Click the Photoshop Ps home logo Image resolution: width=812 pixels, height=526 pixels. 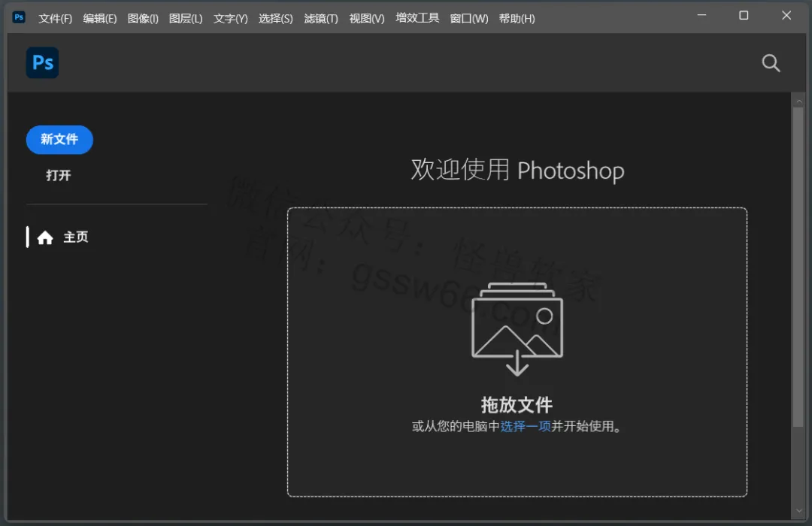(42, 62)
